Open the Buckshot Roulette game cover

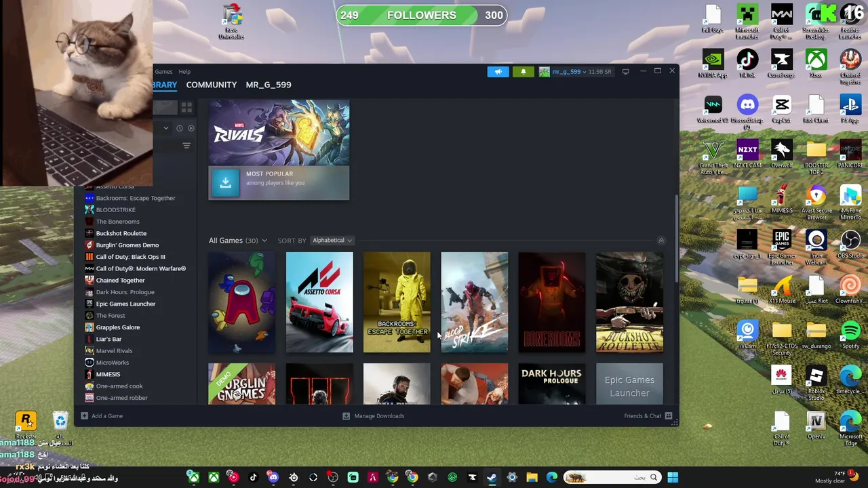click(x=629, y=302)
